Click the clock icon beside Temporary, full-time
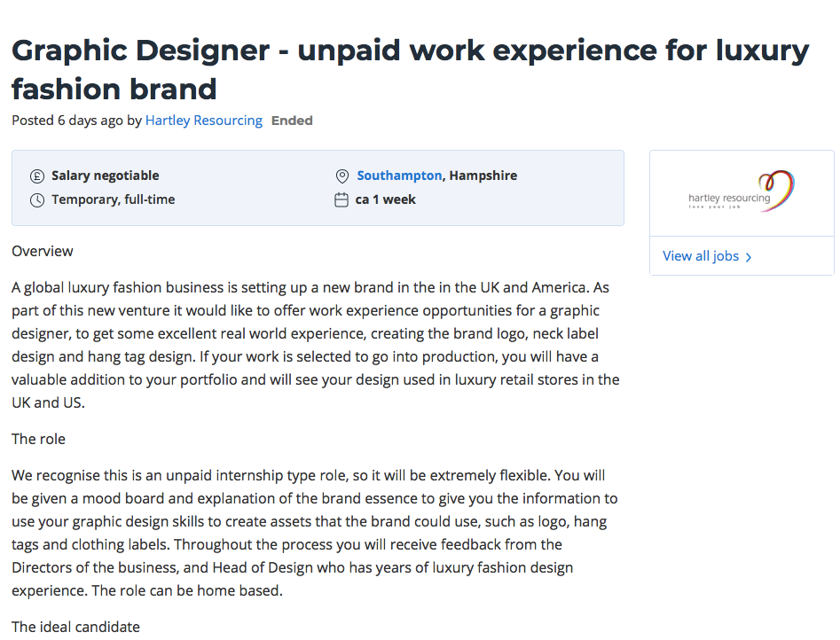This screenshot has height=640, width=840. (x=37, y=200)
